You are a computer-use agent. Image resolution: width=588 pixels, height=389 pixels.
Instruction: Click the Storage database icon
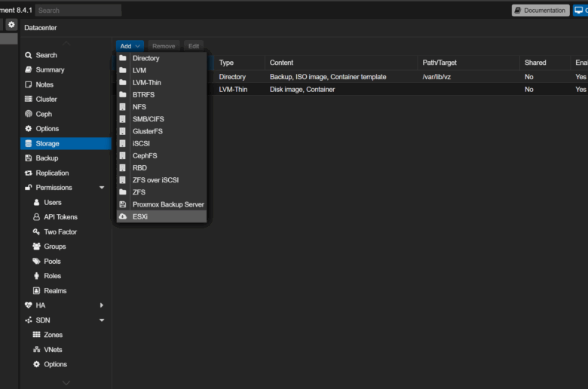[x=28, y=143]
